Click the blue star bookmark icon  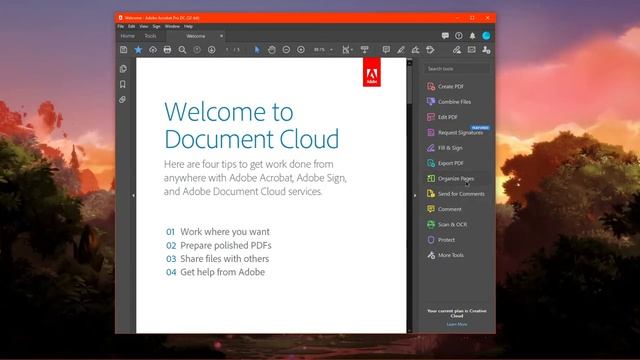138,50
